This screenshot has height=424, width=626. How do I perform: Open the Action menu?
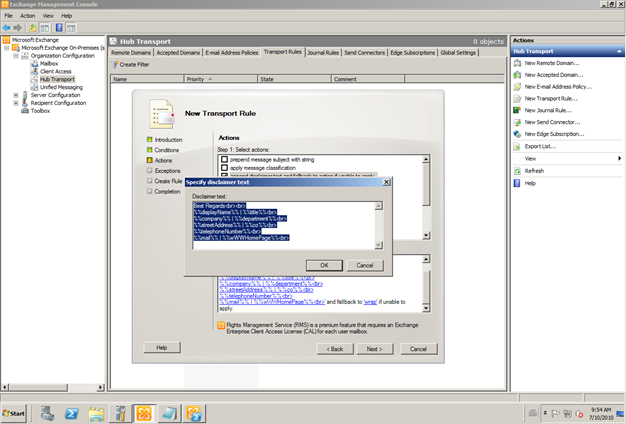point(28,16)
